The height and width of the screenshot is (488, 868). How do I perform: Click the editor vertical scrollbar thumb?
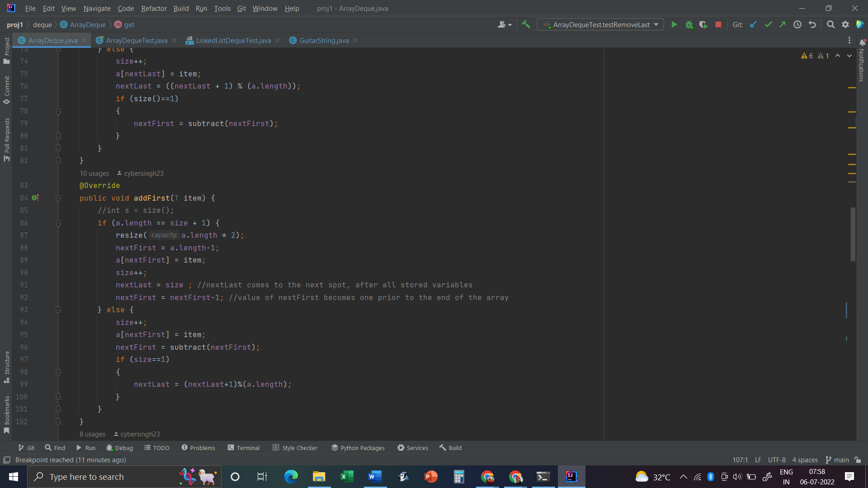853,234
